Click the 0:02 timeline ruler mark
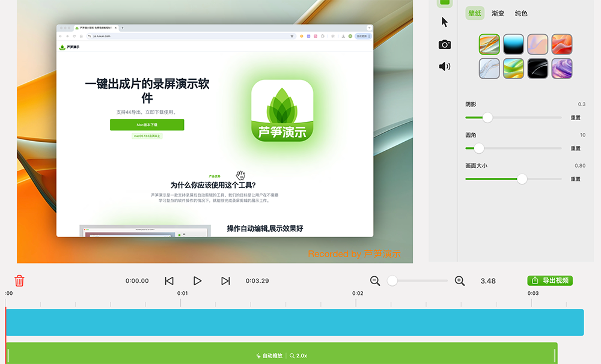Viewport: 601px width, 364px height. [x=358, y=294]
